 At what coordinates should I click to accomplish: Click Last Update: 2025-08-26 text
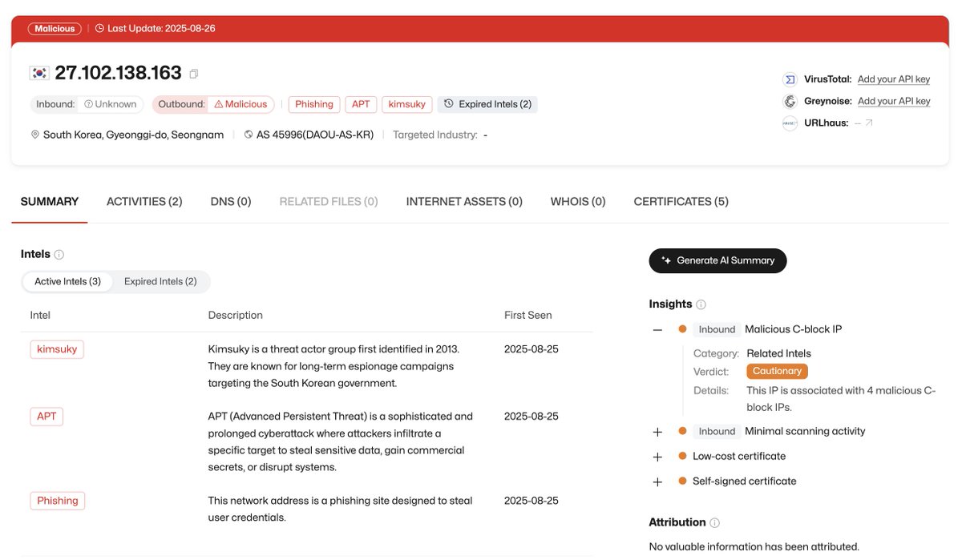coord(161,28)
